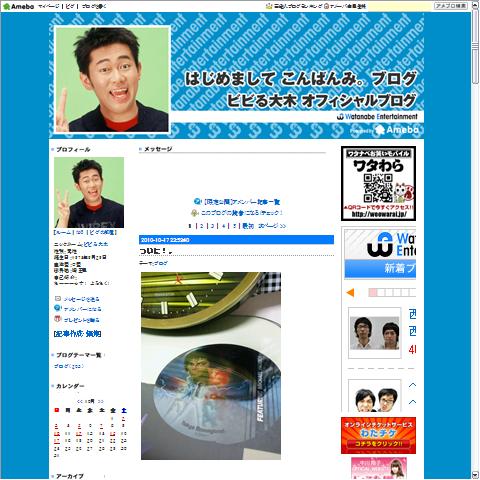Click the down arrow at scrollbar bottom

point(475,475)
